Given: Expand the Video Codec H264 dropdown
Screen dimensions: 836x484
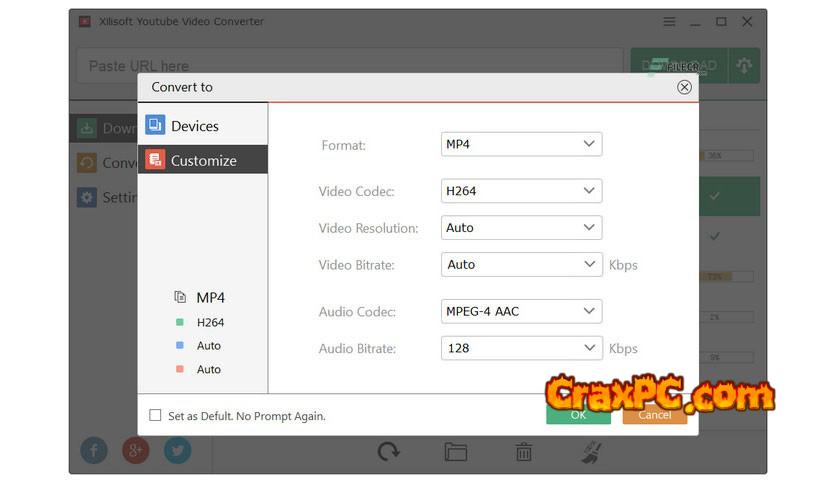Looking at the screenshot, I should (521, 191).
